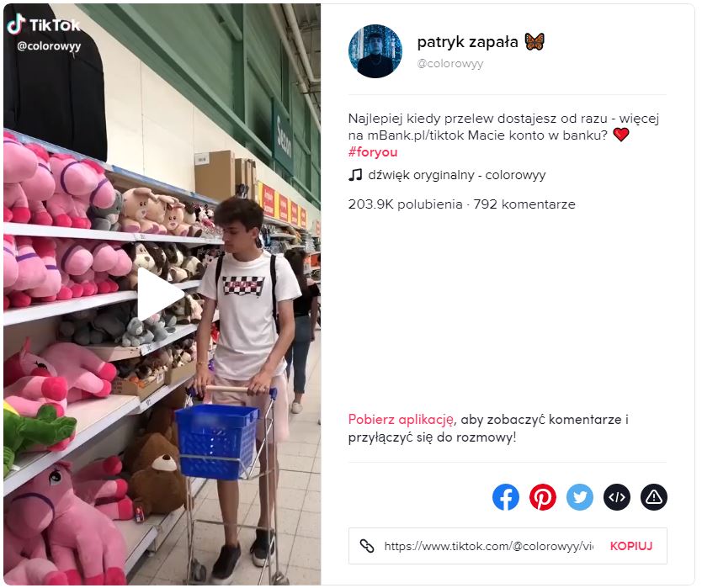Image resolution: width=702 pixels, height=588 pixels.
Task: Click KOPIUJ to copy the link
Action: pyautogui.click(x=631, y=546)
